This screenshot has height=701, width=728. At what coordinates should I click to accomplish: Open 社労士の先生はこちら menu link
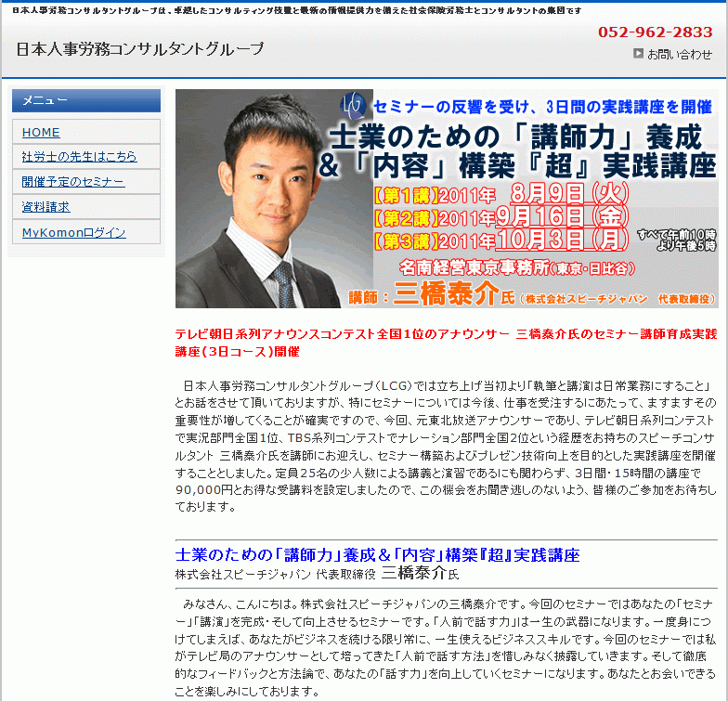click(79, 156)
